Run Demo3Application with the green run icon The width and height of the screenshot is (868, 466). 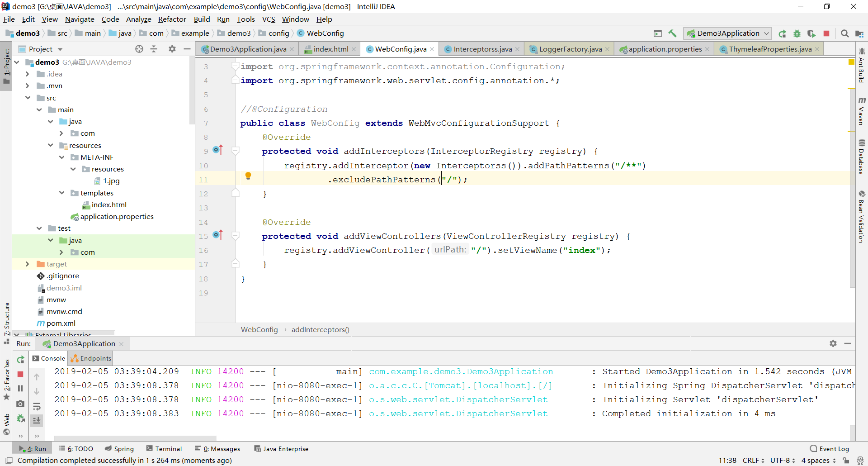(782, 33)
